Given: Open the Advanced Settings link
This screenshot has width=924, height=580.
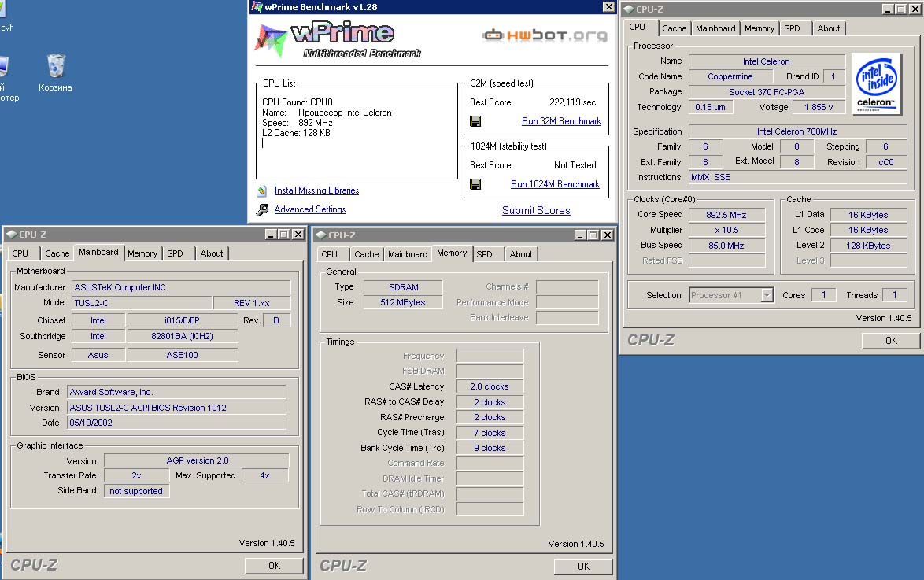Looking at the screenshot, I should tap(310, 209).
